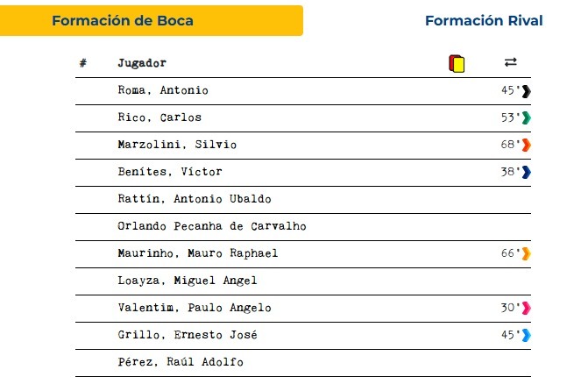This screenshot has width=588, height=377.
Task: Click the # number column header
Action: [83, 62]
